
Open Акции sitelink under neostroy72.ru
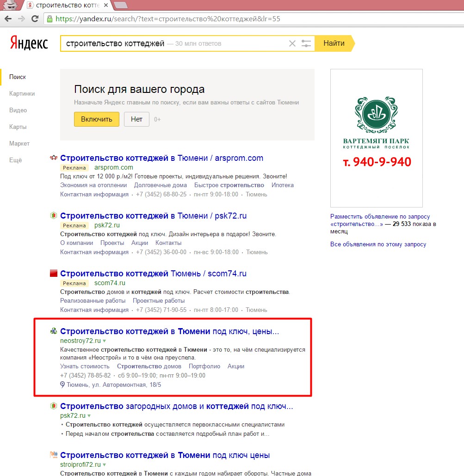click(236, 366)
